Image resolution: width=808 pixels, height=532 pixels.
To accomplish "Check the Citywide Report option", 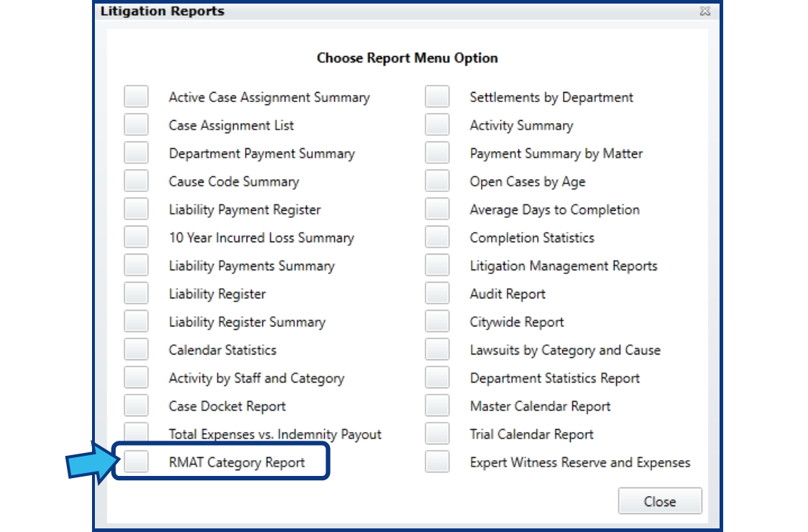I will (437, 320).
